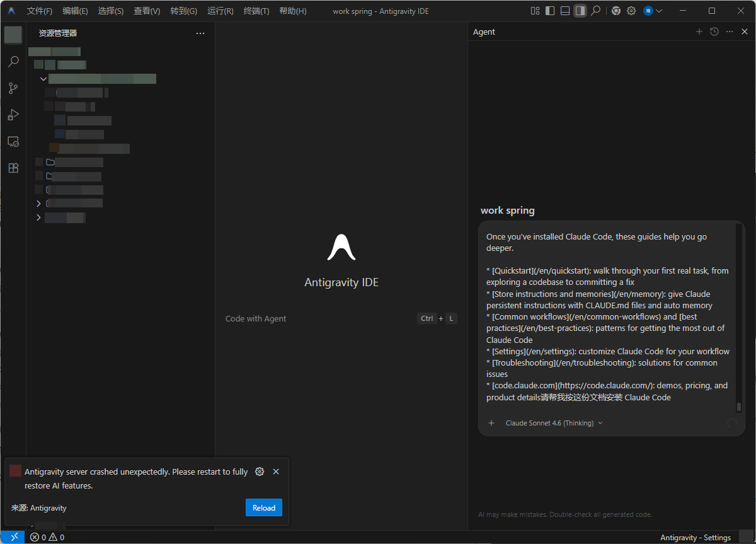Click Code with Agent shortcut
Screen dimensions: 756x544
click(256, 318)
